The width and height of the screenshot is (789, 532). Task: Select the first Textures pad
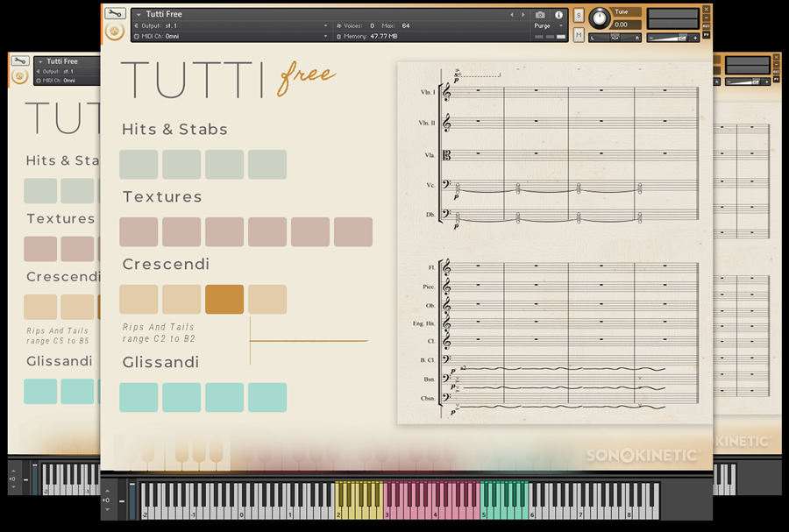tap(139, 231)
